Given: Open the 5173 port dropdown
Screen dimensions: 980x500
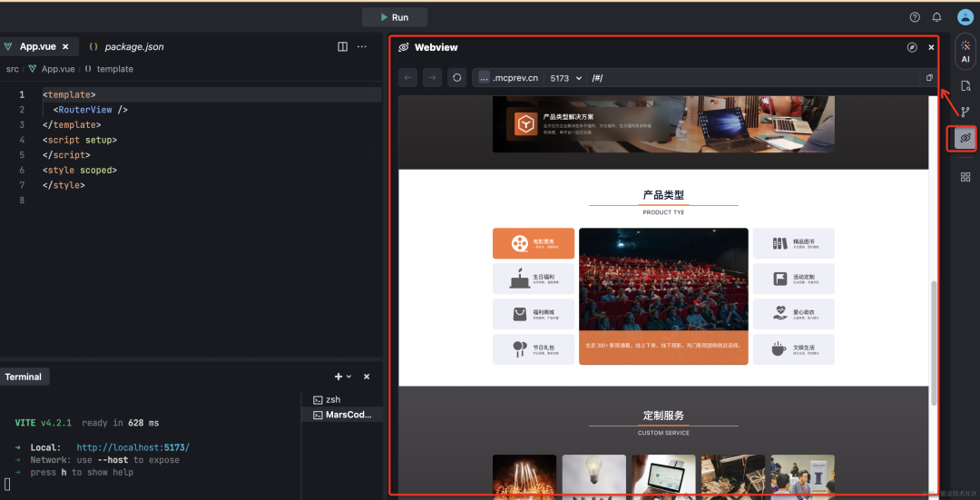Looking at the screenshot, I should tap(565, 78).
